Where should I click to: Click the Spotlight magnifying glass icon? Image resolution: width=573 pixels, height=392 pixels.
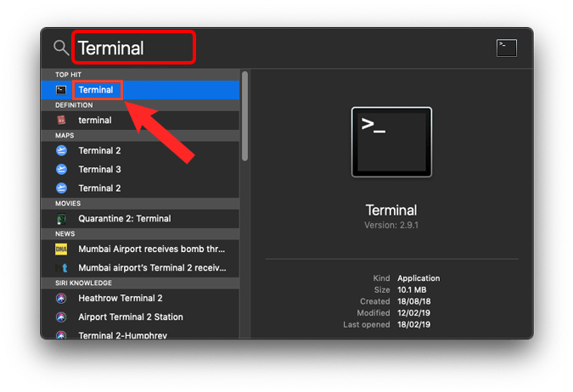pos(61,48)
